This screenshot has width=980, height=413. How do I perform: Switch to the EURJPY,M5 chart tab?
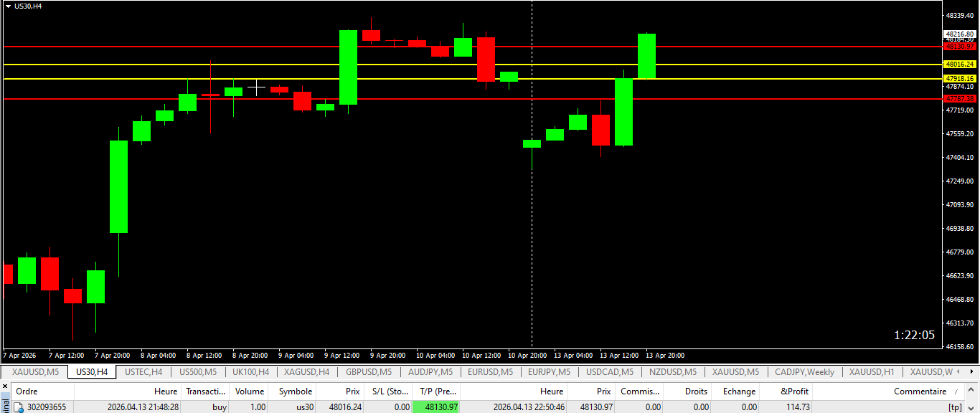pos(549,372)
